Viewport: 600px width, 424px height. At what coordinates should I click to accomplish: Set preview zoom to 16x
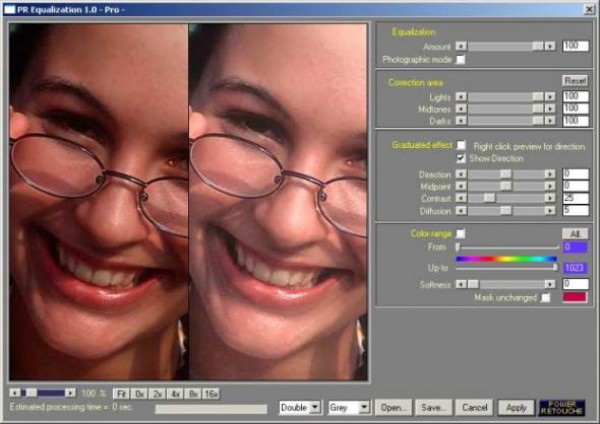click(x=213, y=393)
